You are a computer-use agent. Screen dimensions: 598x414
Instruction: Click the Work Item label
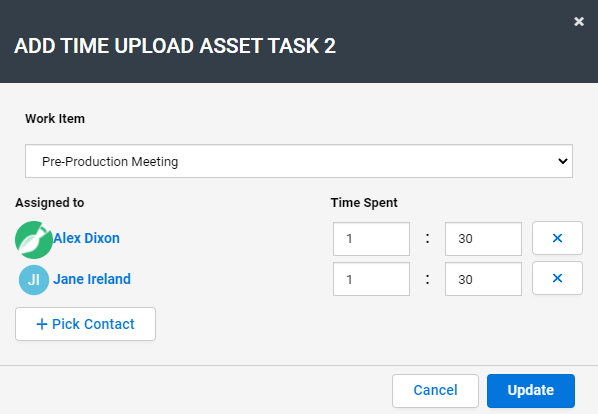click(x=55, y=119)
